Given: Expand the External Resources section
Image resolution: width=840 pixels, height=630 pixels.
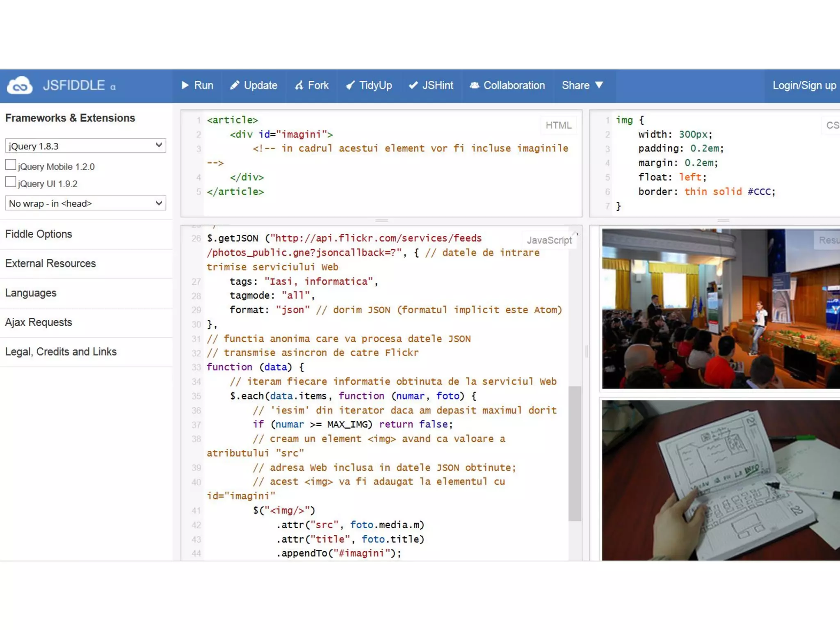Looking at the screenshot, I should tap(50, 263).
